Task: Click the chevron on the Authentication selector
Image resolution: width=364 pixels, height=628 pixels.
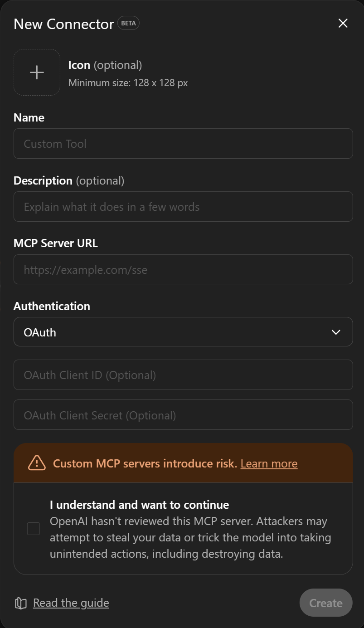Action: [x=336, y=332]
